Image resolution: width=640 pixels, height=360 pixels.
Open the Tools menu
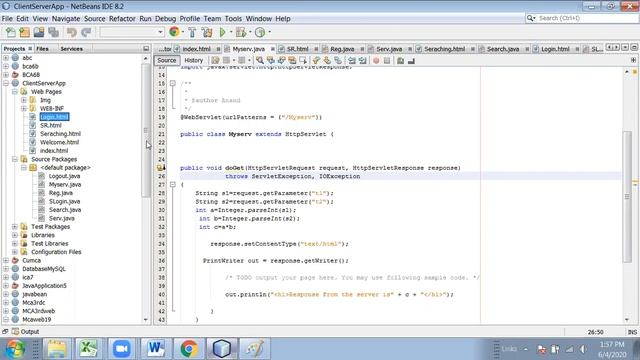pos(233,19)
